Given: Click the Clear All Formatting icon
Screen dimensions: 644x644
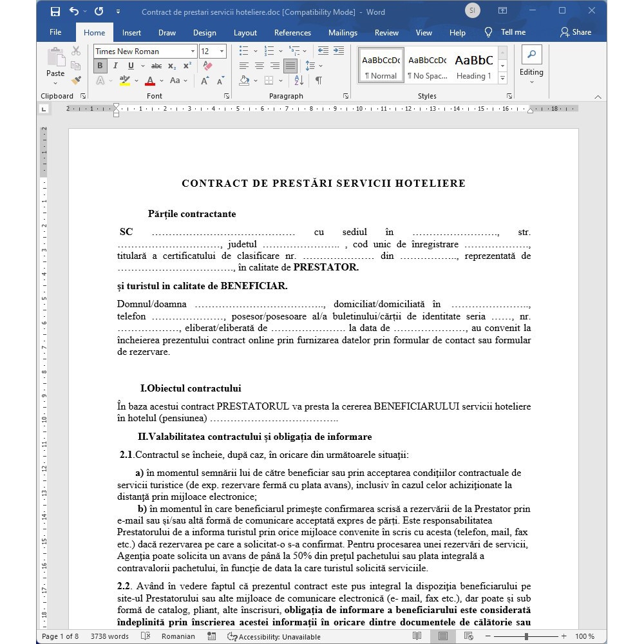Looking at the screenshot, I should click(x=208, y=66).
